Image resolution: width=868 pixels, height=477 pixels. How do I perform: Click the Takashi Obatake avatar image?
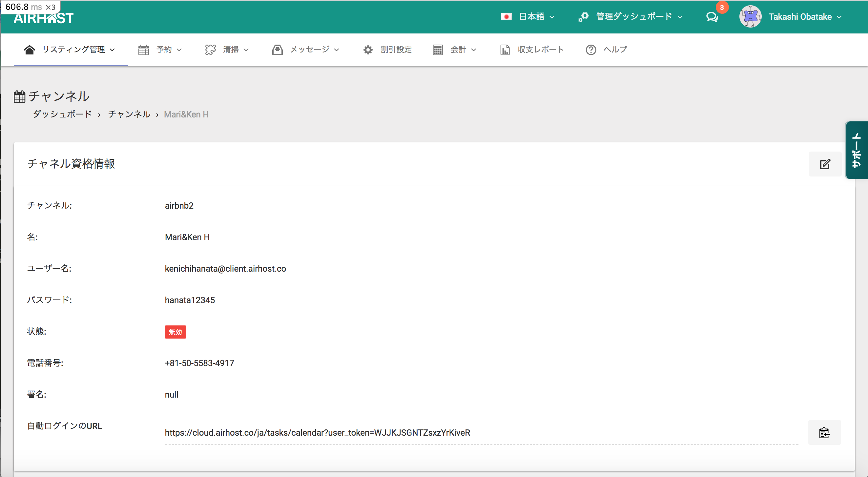(x=750, y=16)
